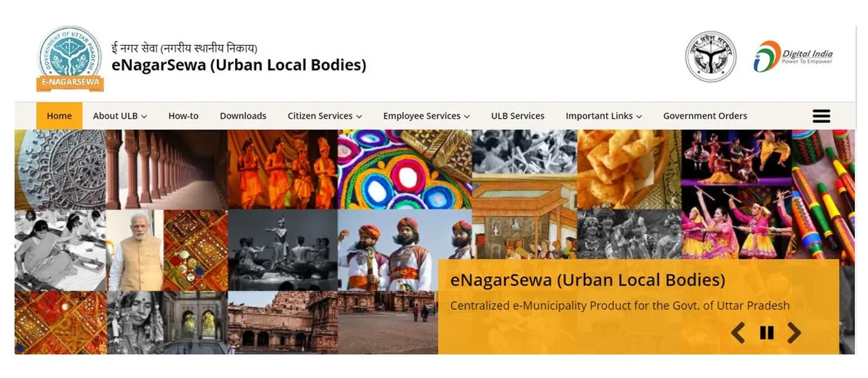Open the hamburger menu icon
868x378 pixels.
(x=821, y=116)
